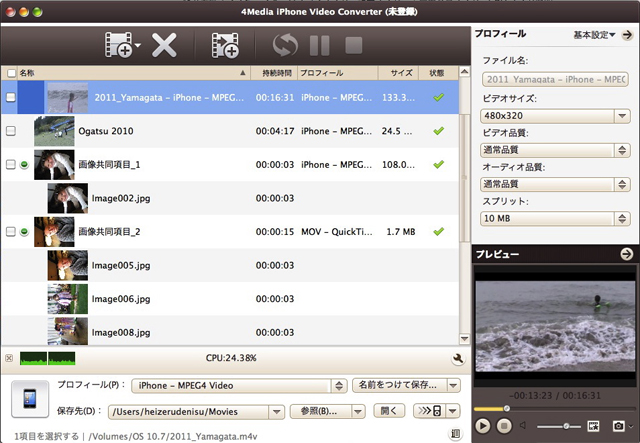The height and width of the screenshot is (443, 640).
Task: Click the preview Play button
Action: 483,426
